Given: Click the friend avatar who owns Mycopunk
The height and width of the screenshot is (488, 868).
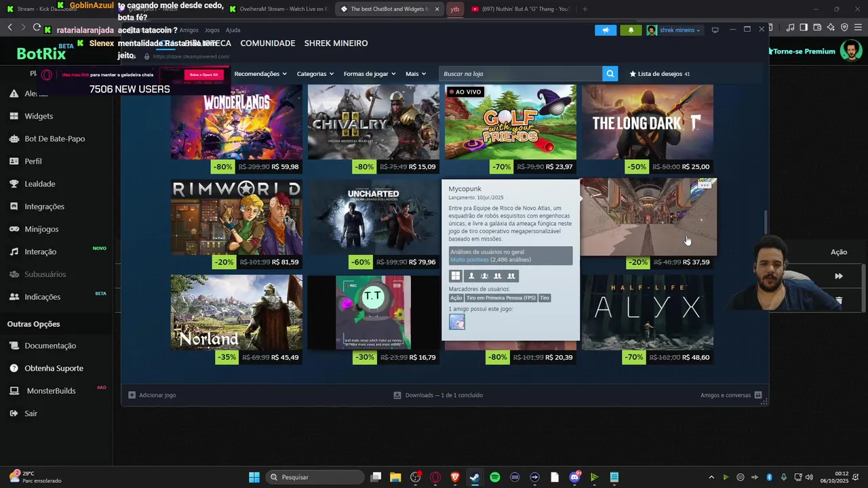Looking at the screenshot, I should point(457,322).
